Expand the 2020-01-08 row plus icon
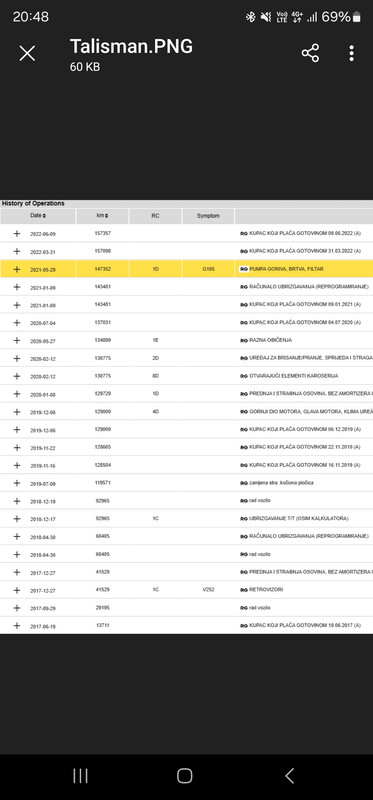The image size is (373, 800). tap(17, 394)
